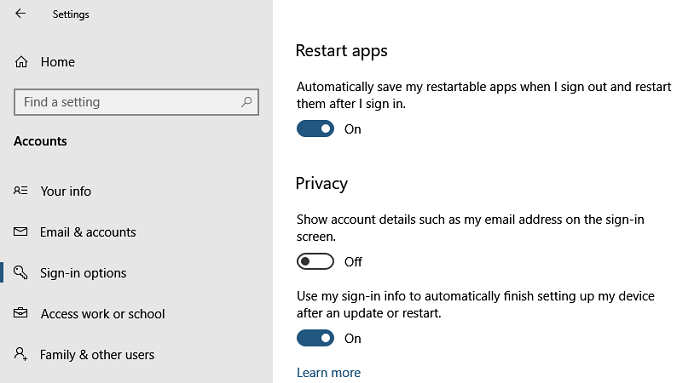Image resolution: width=700 pixels, height=383 pixels.
Task: Click the search magnifier icon
Action: (246, 102)
